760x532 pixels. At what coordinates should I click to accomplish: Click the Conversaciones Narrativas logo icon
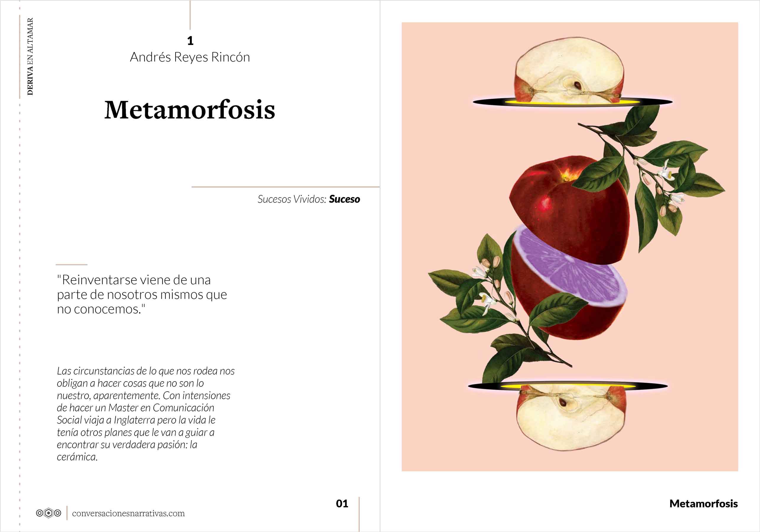pyautogui.click(x=49, y=513)
